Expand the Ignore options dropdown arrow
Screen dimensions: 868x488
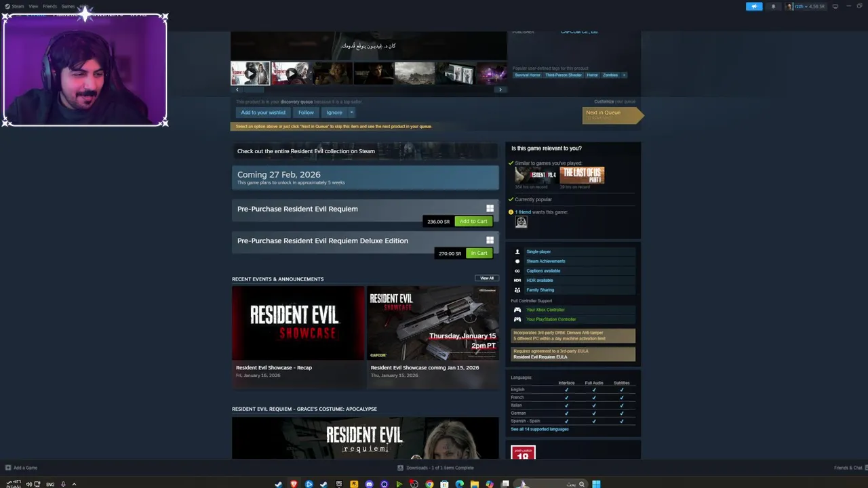pos(351,113)
